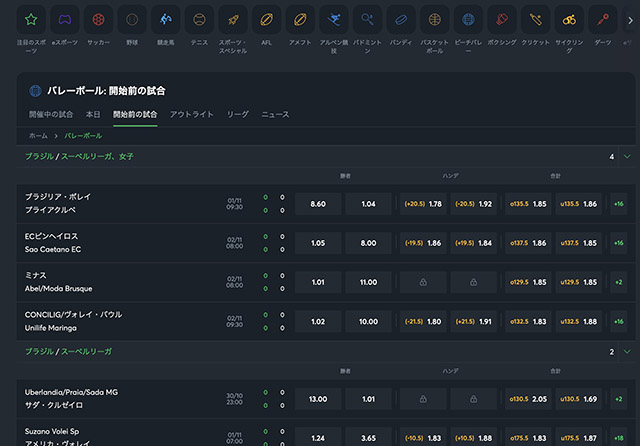The width and height of the screenshot is (640, 446).
Task: Select the eスポーツ (esports) icon
Action: click(x=62, y=19)
